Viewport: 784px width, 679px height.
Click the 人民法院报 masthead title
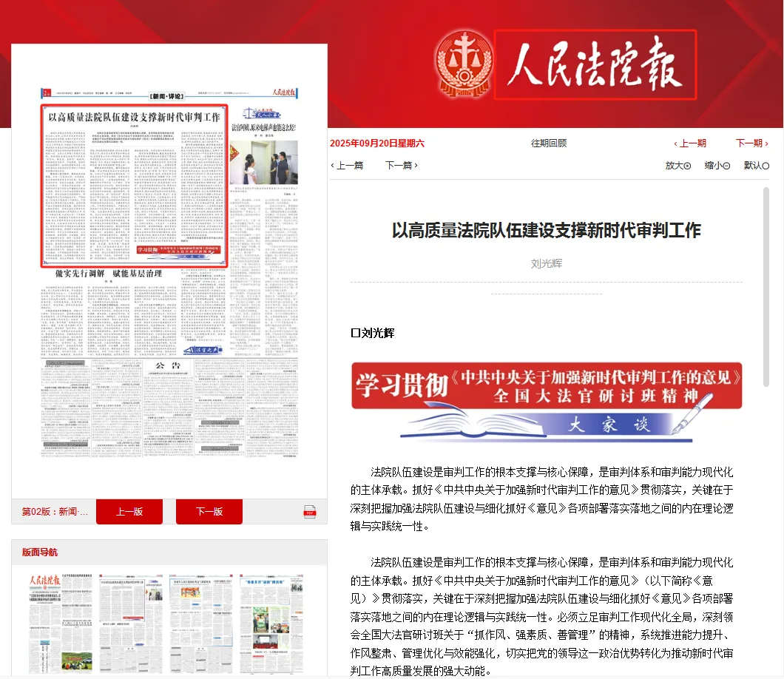[595, 65]
